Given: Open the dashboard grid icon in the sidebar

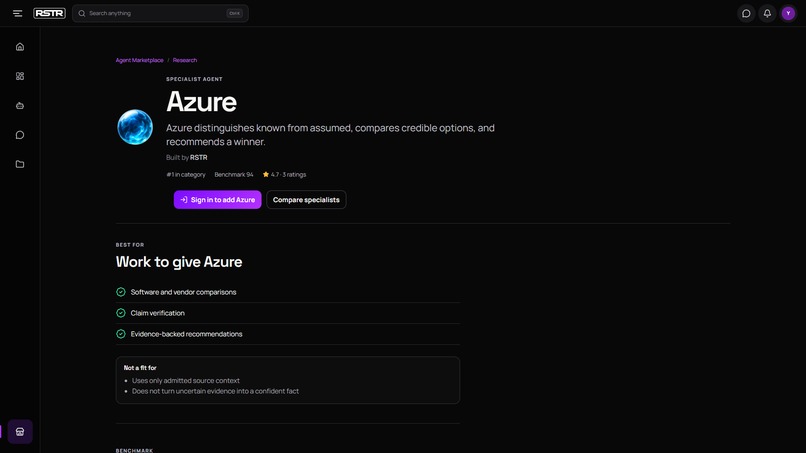Looking at the screenshot, I should (20, 76).
